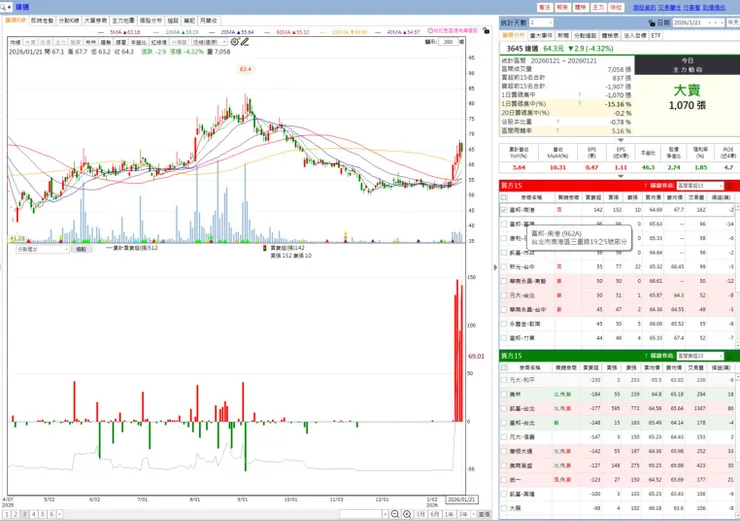Click the 體檢 button at top
The width and height of the screenshot is (740, 521).
click(580, 8)
